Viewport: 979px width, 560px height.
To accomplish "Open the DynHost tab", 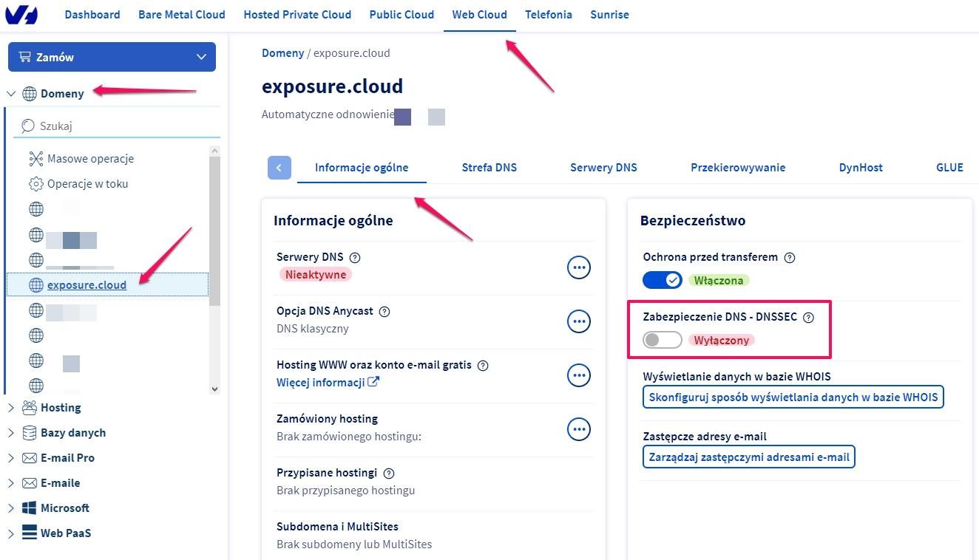I will click(x=861, y=168).
